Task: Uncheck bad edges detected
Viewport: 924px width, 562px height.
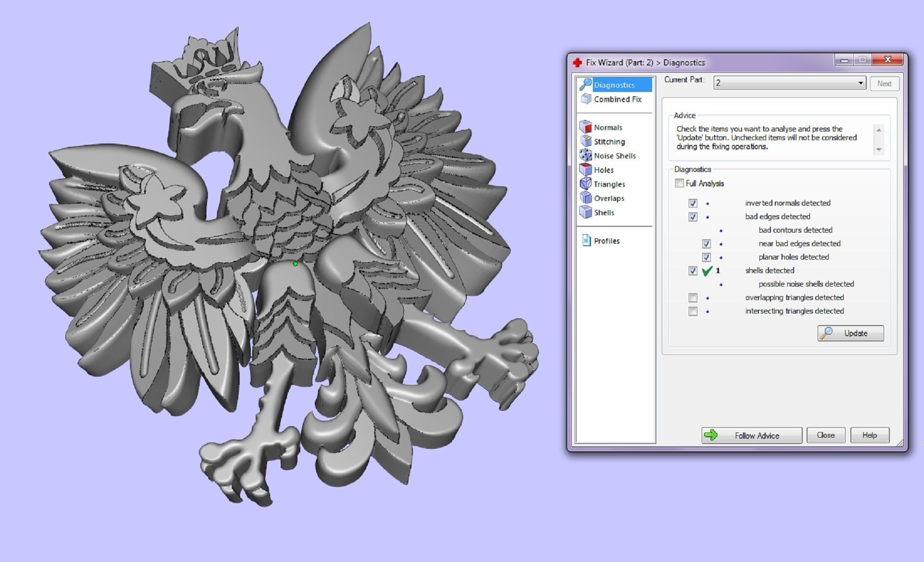Action: point(693,217)
